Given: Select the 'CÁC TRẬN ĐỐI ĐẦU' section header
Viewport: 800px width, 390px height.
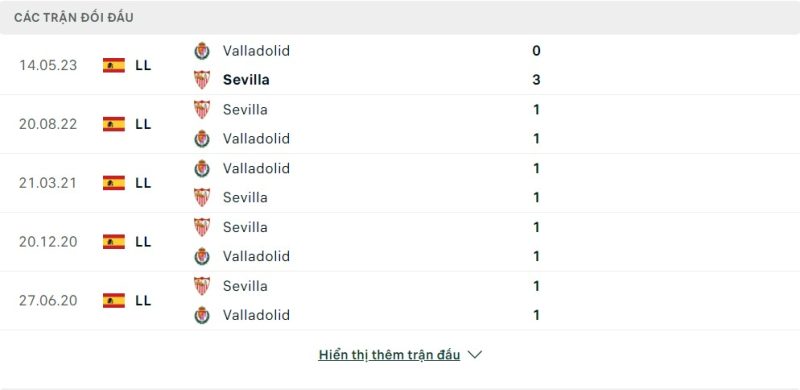Looking at the screenshot, I should pyautogui.click(x=74, y=17).
